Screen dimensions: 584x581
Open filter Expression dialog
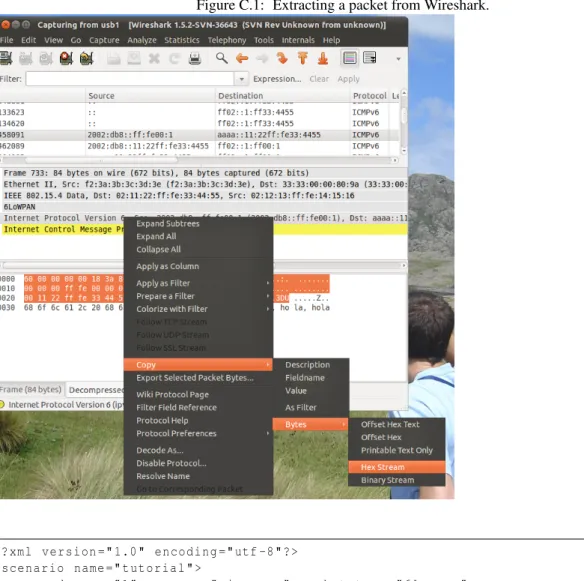pos(277,79)
